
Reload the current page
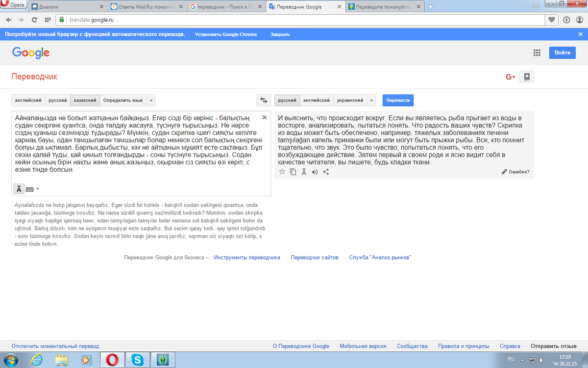pos(34,20)
